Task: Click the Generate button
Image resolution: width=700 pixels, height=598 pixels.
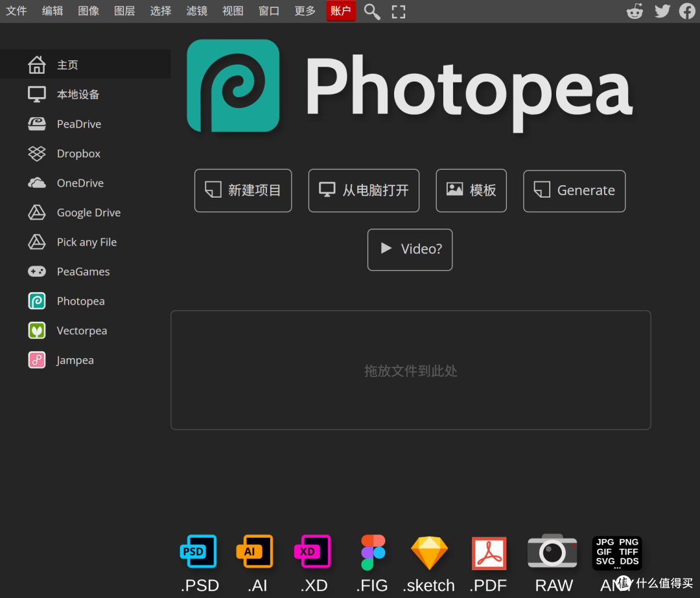Action: [x=574, y=191]
